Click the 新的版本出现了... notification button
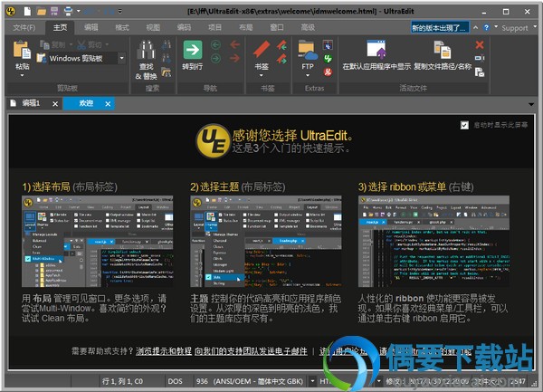Screen dimensions: 543x392 coord(440,28)
